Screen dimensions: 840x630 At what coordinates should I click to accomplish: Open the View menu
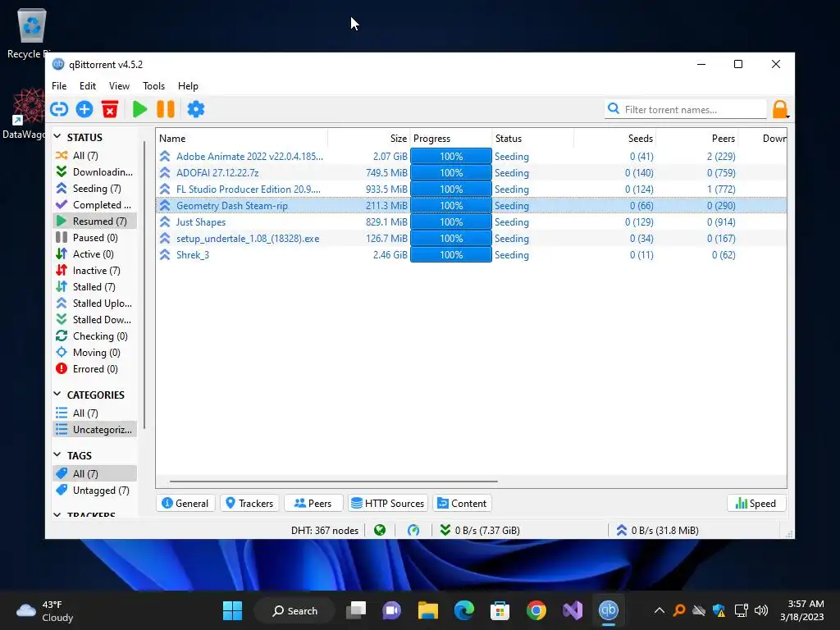point(119,85)
